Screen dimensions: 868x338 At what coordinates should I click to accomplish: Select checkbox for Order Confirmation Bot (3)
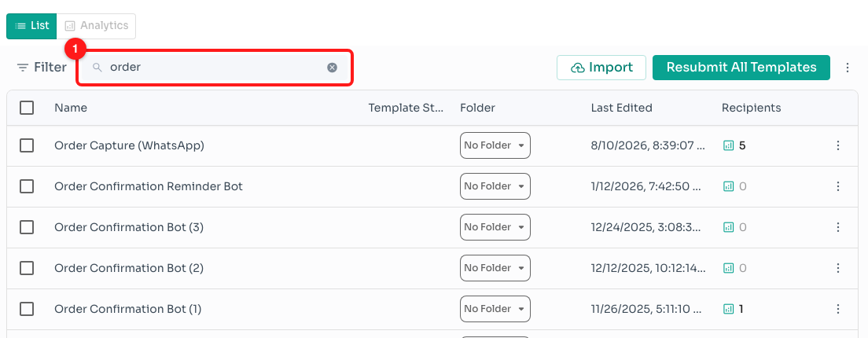pos(27,227)
